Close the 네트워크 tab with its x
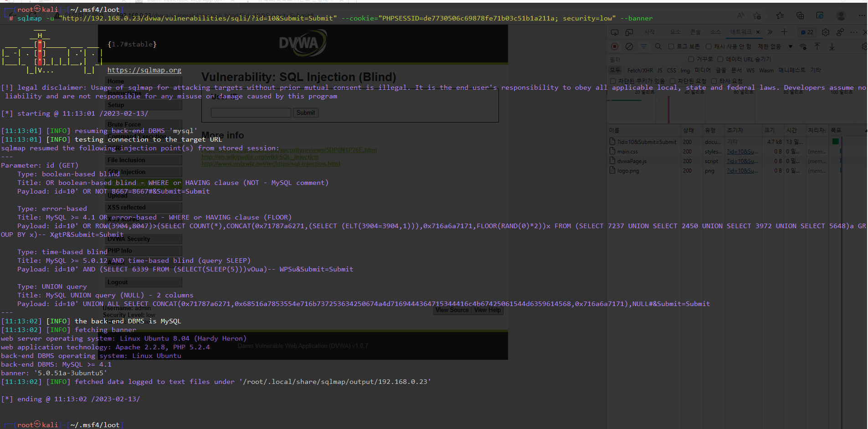Viewport: 868px width, 429px height. pyautogui.click(x=758, y=32)
